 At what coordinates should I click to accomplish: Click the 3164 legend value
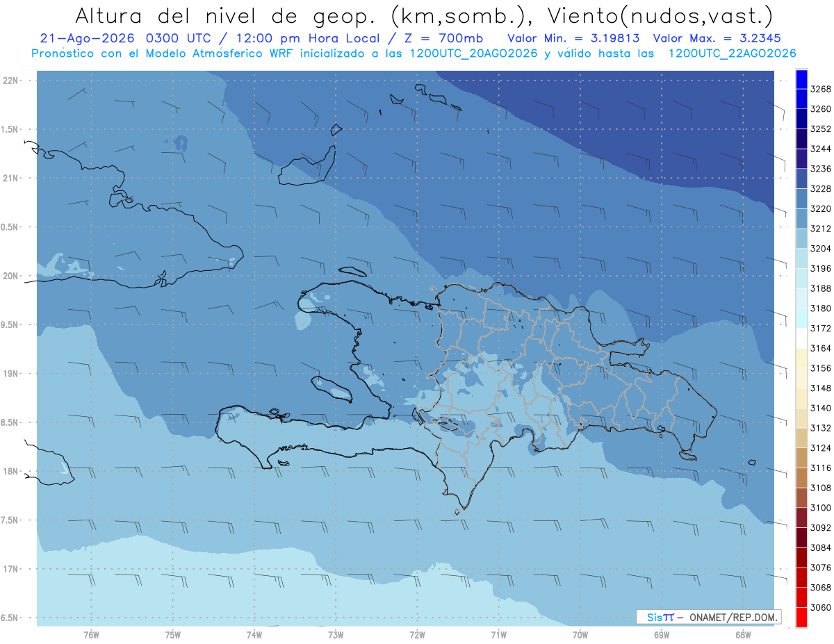tap(820, 348)
